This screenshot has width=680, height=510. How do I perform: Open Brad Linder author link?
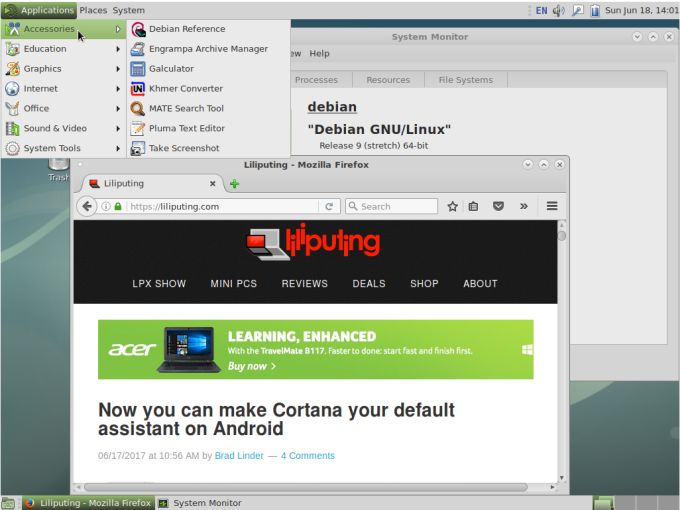pos(239,456)
